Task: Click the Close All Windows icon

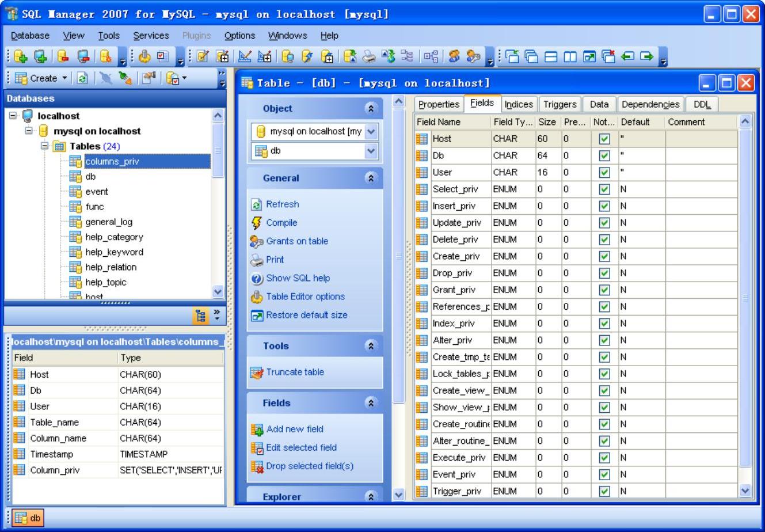Action: [608, 56]
